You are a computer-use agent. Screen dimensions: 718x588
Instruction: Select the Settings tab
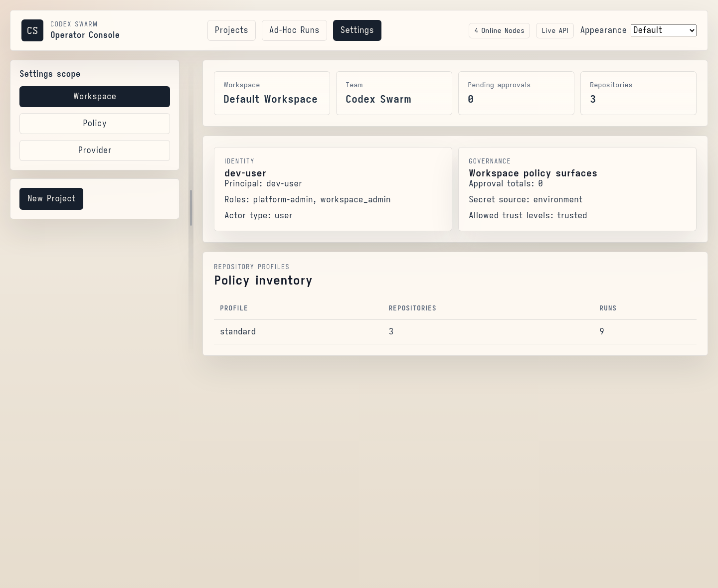point(357,30)
